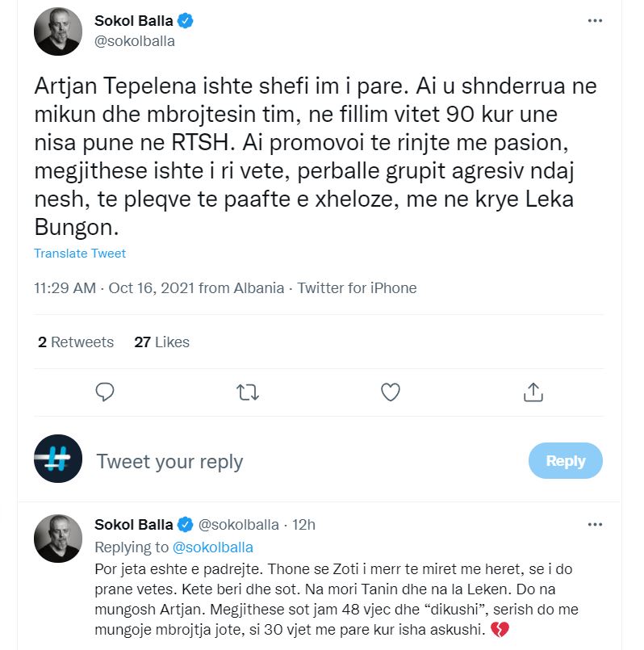Open the reply tweet's three-dot menu
The image size is (644, 650).
pos(596,525)
